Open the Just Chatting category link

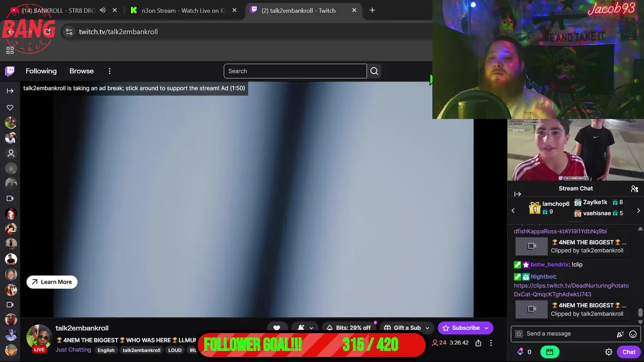point(73,350)
